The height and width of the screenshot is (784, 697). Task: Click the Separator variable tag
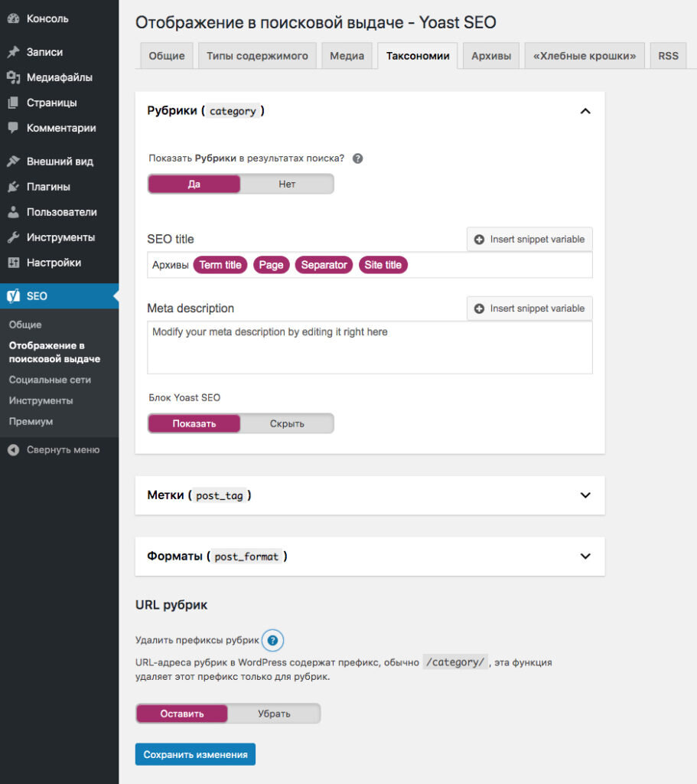click(324, 265)
